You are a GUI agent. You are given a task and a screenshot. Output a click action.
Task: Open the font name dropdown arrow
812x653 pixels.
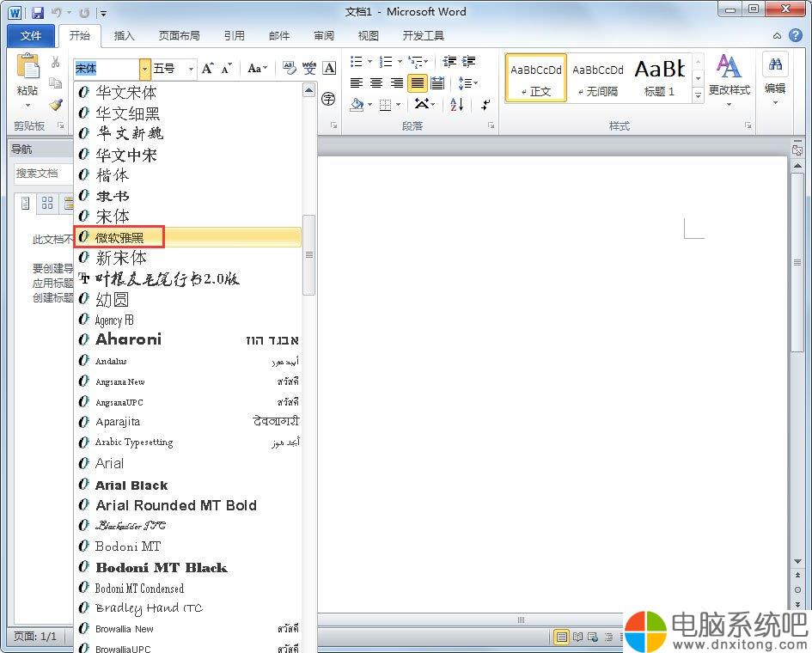(144, 69)
